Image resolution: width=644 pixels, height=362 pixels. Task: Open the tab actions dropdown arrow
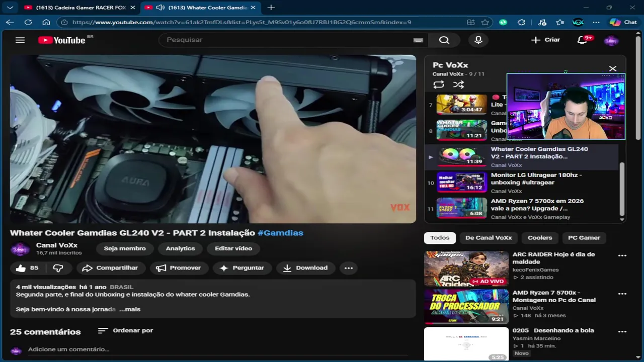pos(10,8)
